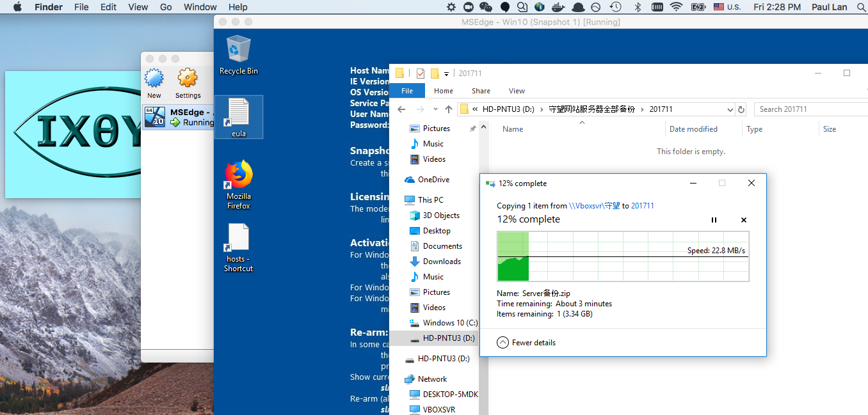Pause the file copy operation
Viewport: 868px width, 415px height.
coord(714,220)
